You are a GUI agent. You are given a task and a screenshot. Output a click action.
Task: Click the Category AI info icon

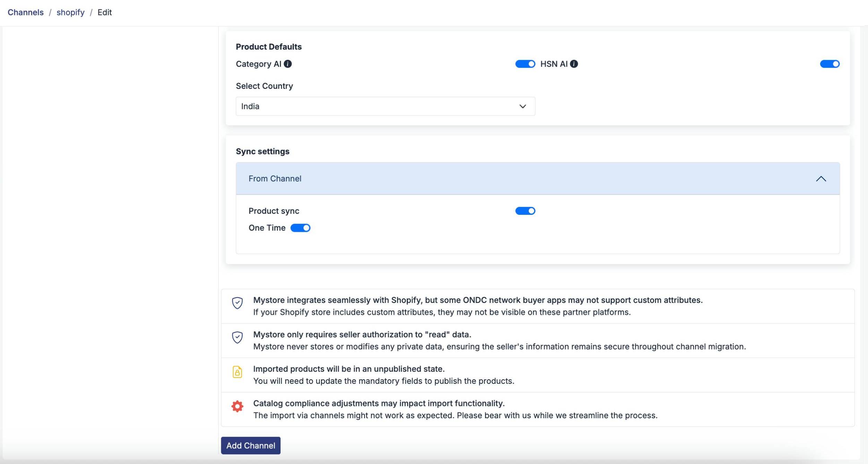tap(287, 64)
